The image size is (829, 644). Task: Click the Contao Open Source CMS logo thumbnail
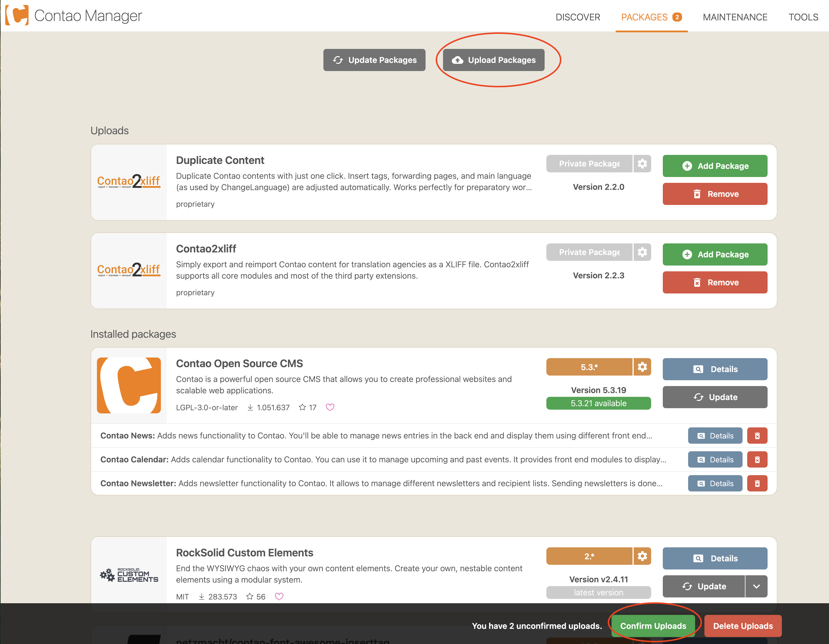click(129, 385)
